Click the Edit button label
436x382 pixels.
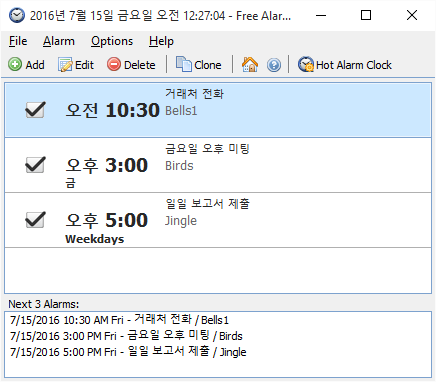84,65
